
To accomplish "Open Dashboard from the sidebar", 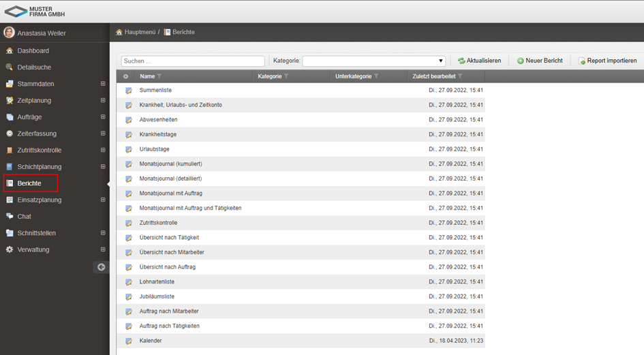I will pos(33,50).
